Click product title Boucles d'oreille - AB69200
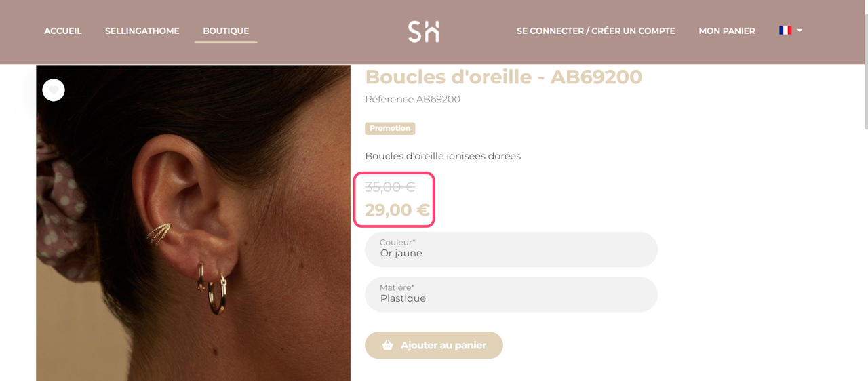The image size is (868, 381). pyautogui.click(x=504, y=77)
